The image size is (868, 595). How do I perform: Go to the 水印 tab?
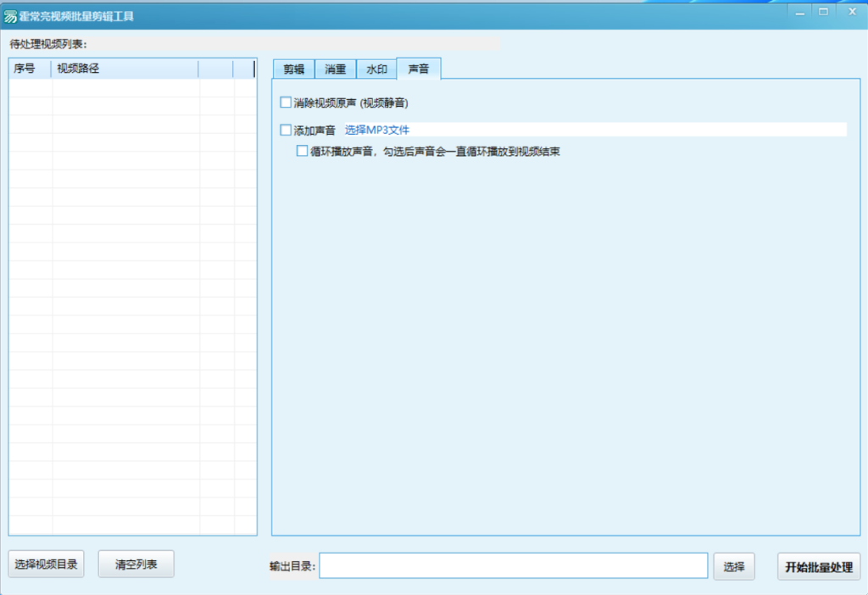(x=376, y=70)
